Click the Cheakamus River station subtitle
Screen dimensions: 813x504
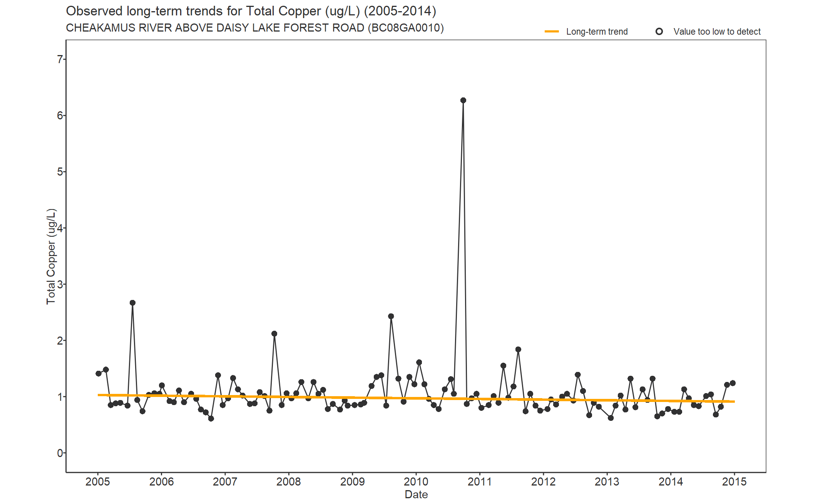pos(255,28)
